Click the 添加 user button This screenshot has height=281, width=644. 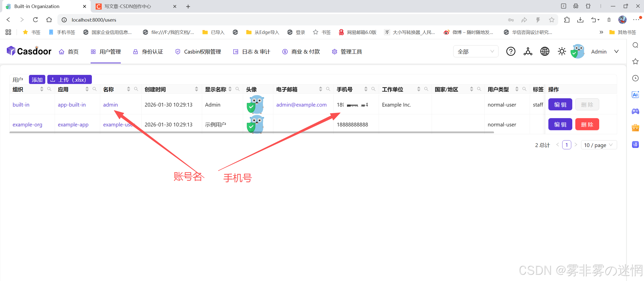[x=37, y=80]
